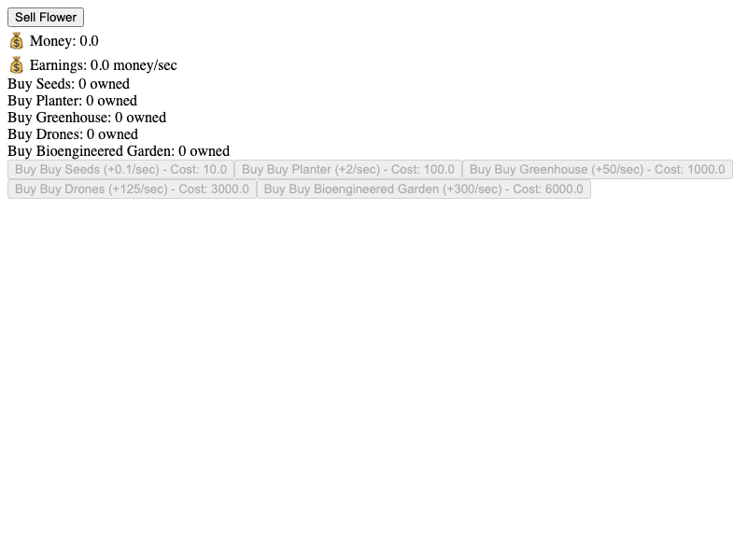Select the Buy Greenhouse owned count line
This screenshot has height=560, width=747.
(87, 118)
